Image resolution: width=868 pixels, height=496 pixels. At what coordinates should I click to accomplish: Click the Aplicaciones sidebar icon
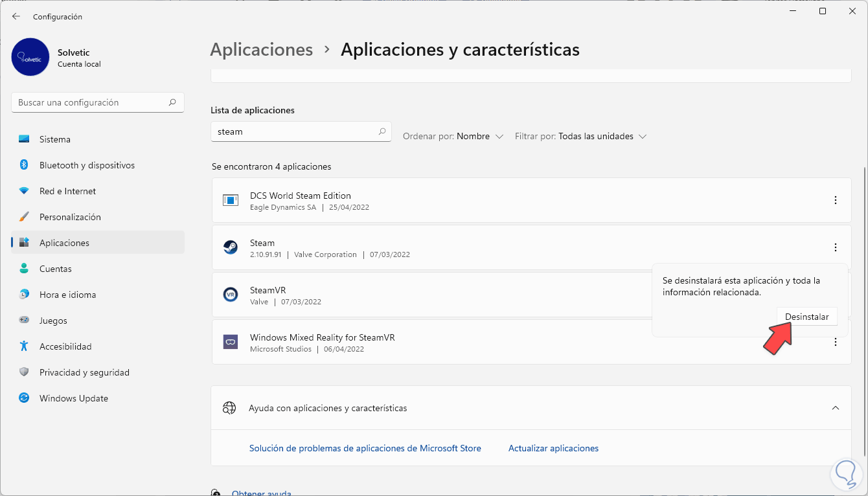coord(24,243)
